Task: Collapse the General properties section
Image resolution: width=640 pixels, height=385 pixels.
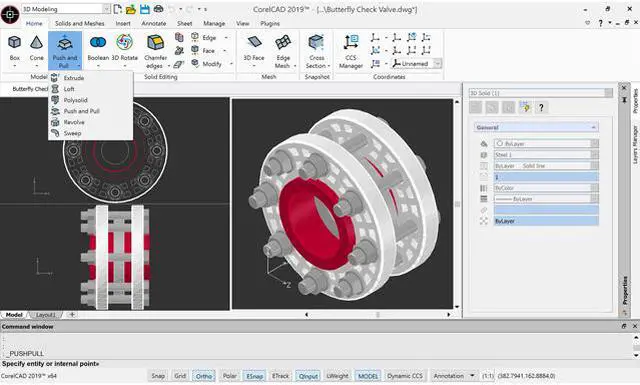Action: pyautogui.click(x=593, y=127)
